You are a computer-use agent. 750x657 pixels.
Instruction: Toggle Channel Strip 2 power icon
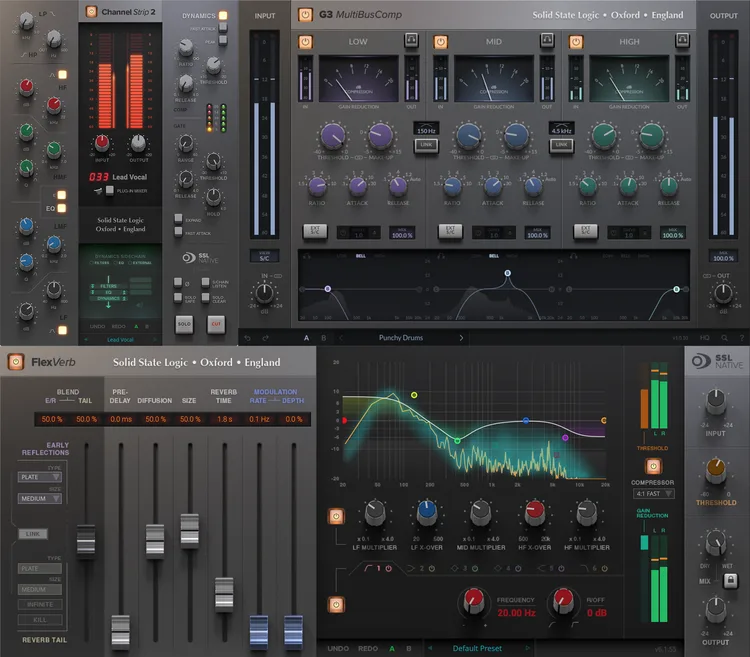point(91,11)
